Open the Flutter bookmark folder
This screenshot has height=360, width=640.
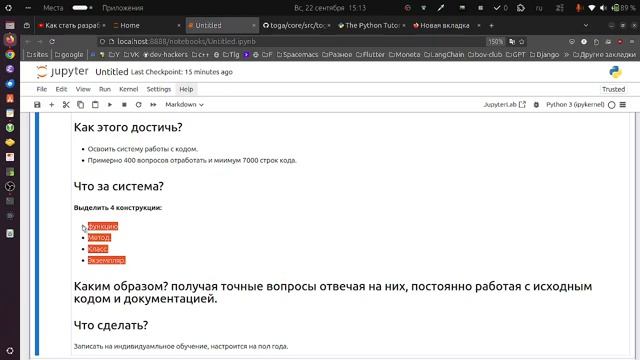370,54
